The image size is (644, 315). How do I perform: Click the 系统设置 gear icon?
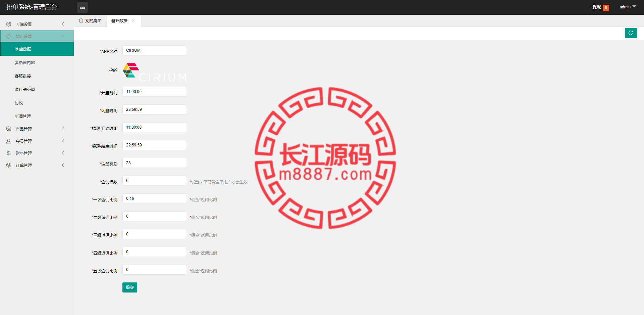coord(9,24)
